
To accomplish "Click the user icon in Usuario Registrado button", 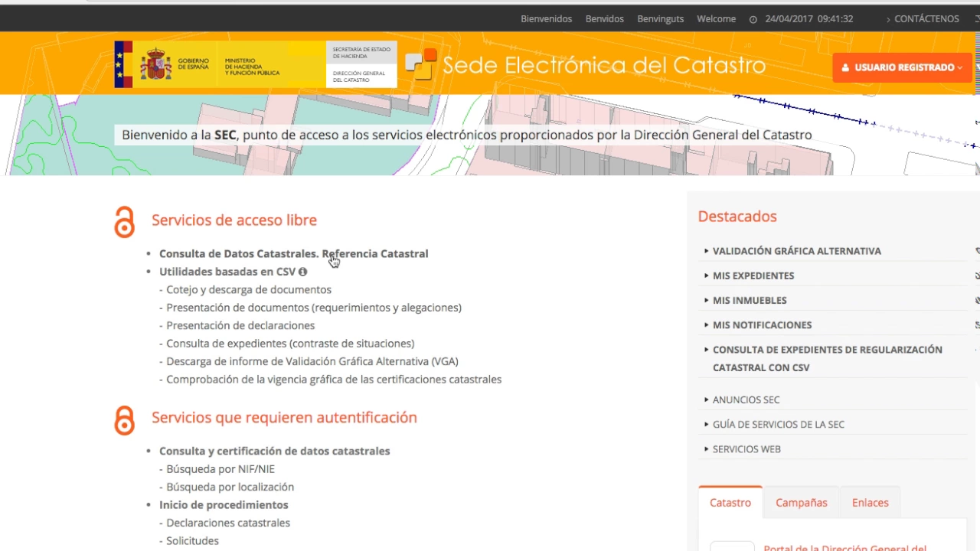I will tap(845, 67).
